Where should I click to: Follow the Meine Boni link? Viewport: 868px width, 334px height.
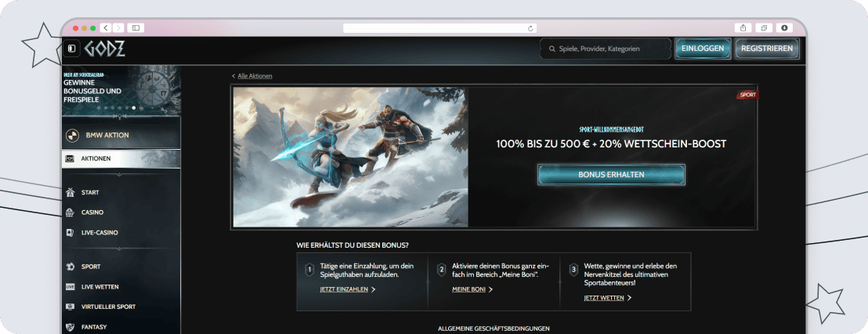click(x=469, y=289)
